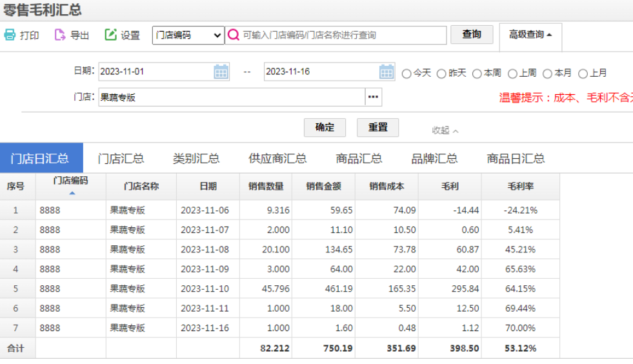Open the 门店编码 search type dropdown
The image size is (633, 364).
pos(188,35)
